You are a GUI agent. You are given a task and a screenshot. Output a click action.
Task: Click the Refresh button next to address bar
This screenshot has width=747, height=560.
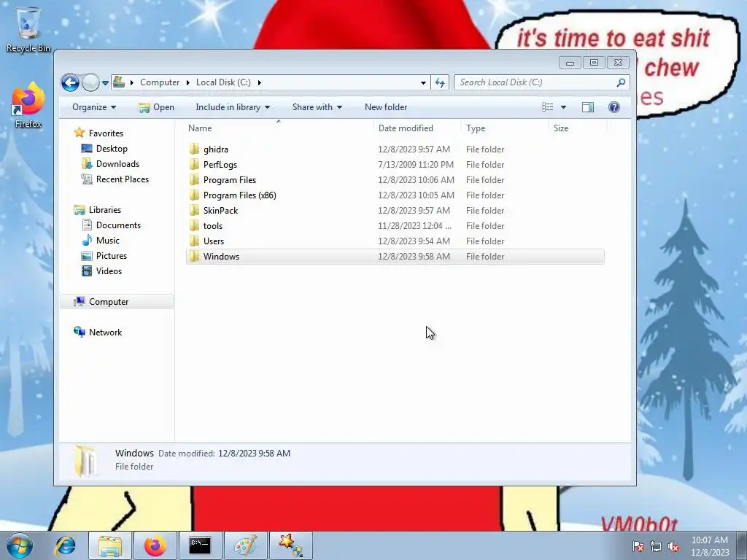pos(440,82)
